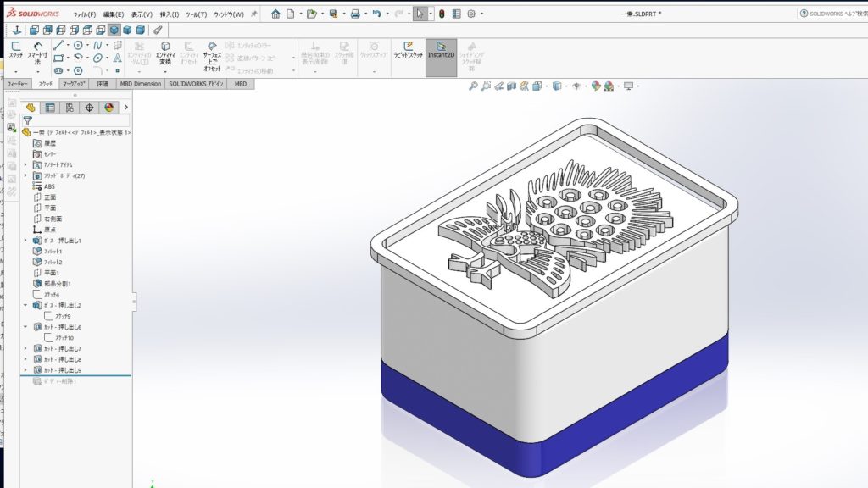Toggle the shaded-with-edges display cube in the view toolbar
The image size is (868, 488).
point(114,30)
